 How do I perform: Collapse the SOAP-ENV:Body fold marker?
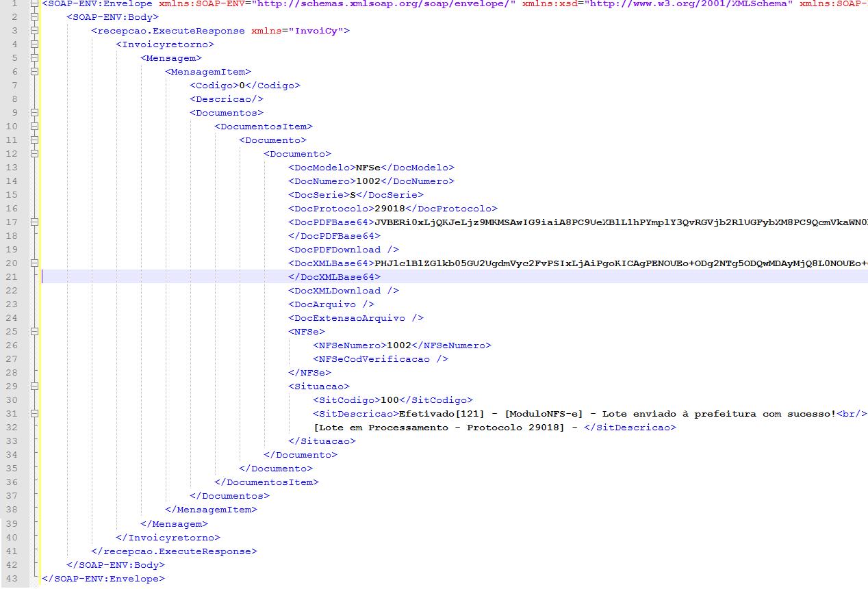click(x=34, y=17)
